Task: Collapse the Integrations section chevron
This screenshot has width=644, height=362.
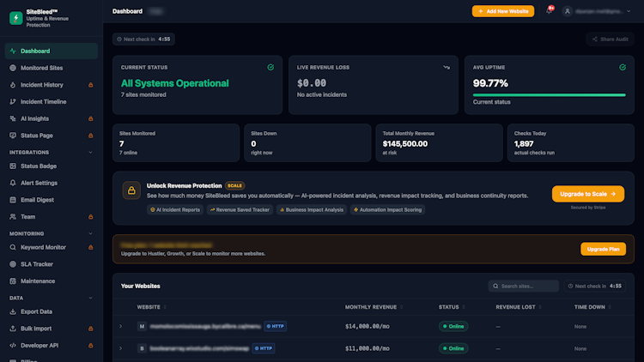Action: (90, 153)
